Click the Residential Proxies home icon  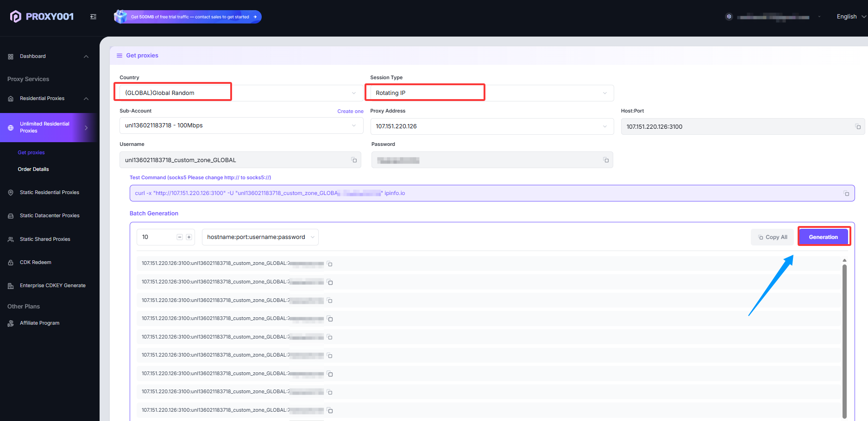11,99
